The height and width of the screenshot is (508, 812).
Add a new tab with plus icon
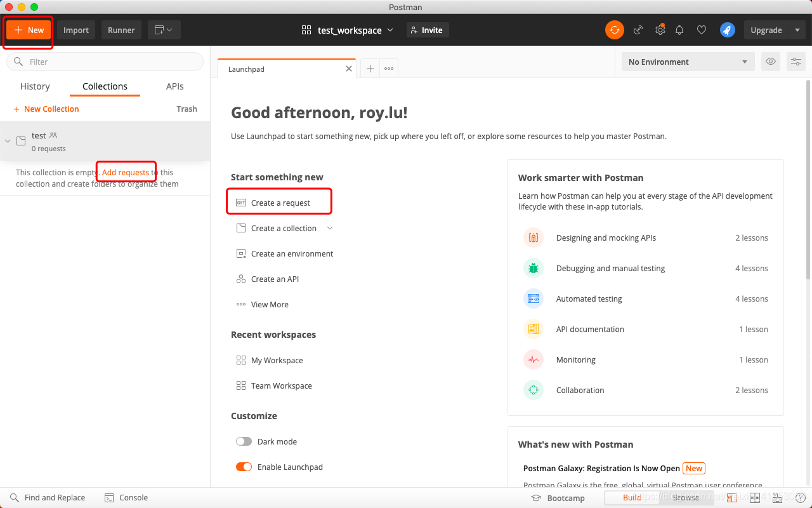coord(370,69)
